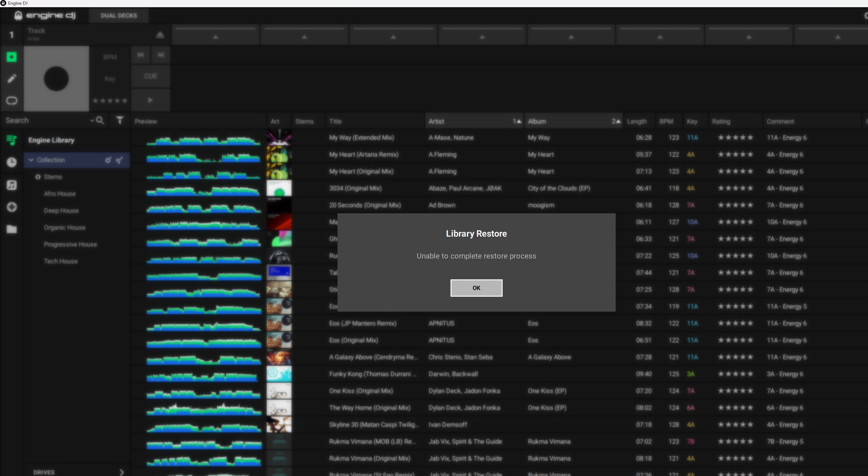Open the funnel filter icon beside search
868x476 pixels.
click(x=120, y=120)
